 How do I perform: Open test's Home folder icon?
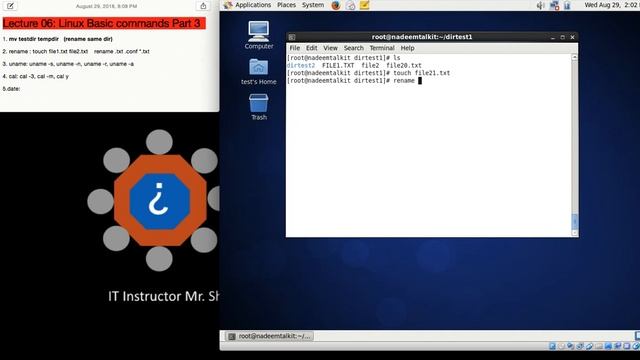click(258, 71)
